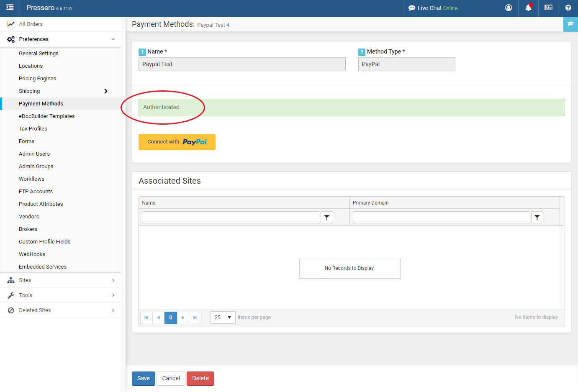Viewport: 578px width, 392px height.
Task: Click the Cancel button
Action: click(171, 379)
